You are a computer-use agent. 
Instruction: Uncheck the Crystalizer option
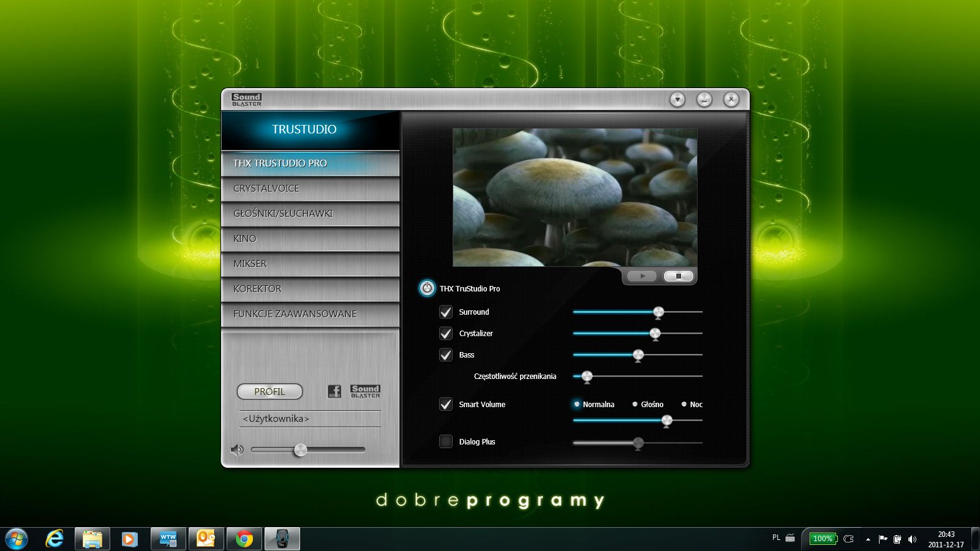point(446,334)
